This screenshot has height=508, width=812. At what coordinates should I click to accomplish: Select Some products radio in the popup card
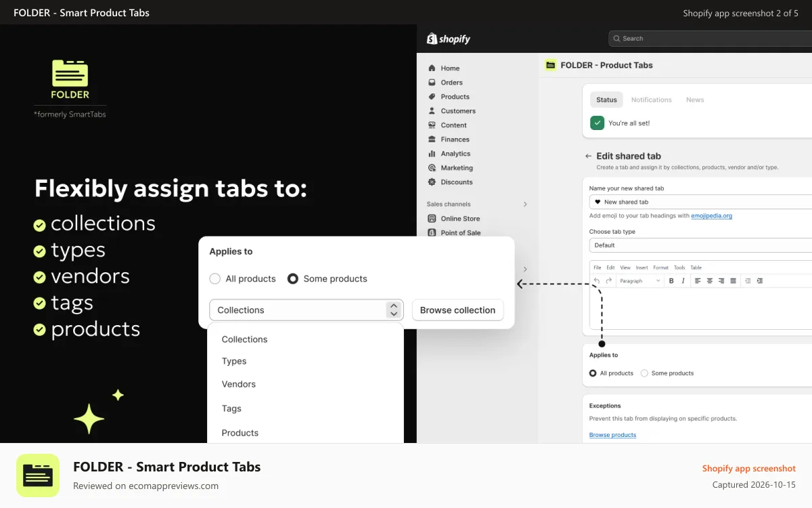pos(293,278)
